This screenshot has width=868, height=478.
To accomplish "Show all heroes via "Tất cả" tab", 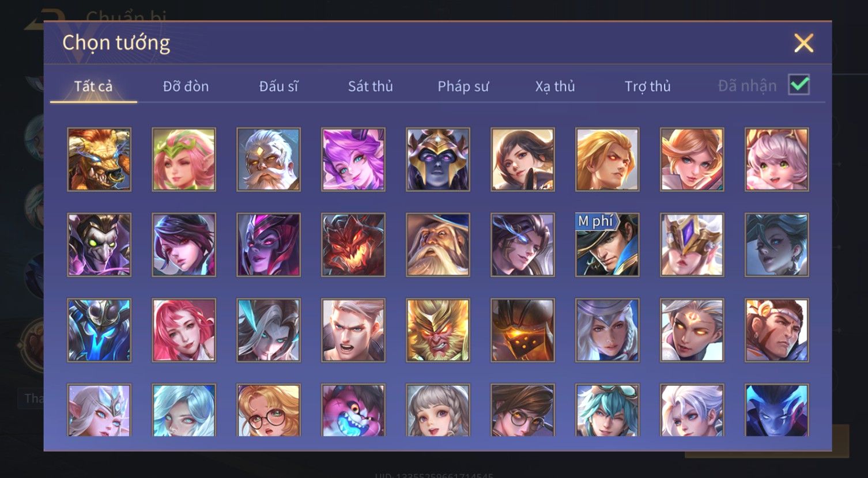I will point(93,86).
